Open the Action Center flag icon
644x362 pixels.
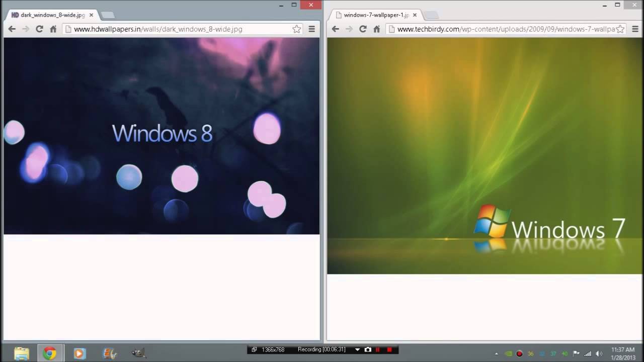click(577, 353)
